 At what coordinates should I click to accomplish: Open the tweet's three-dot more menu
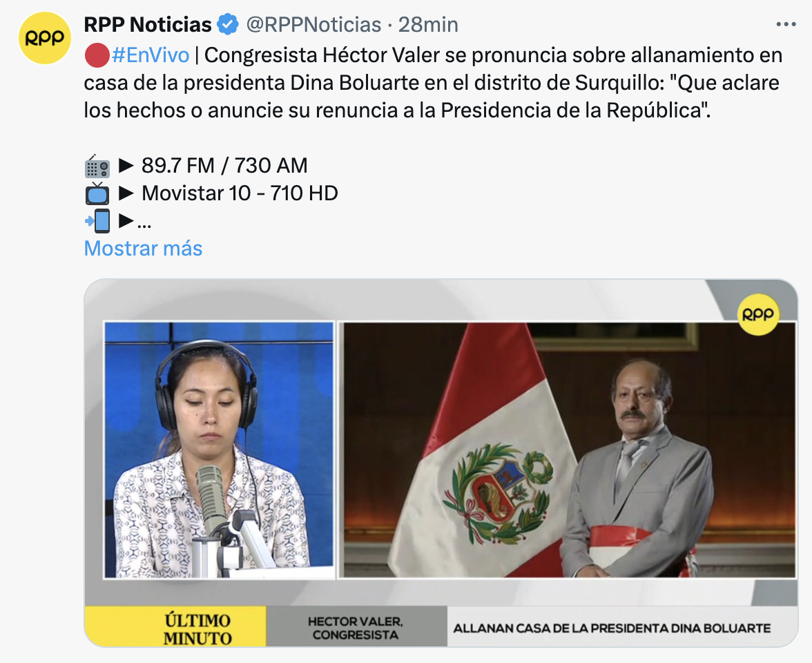[786, 24]
